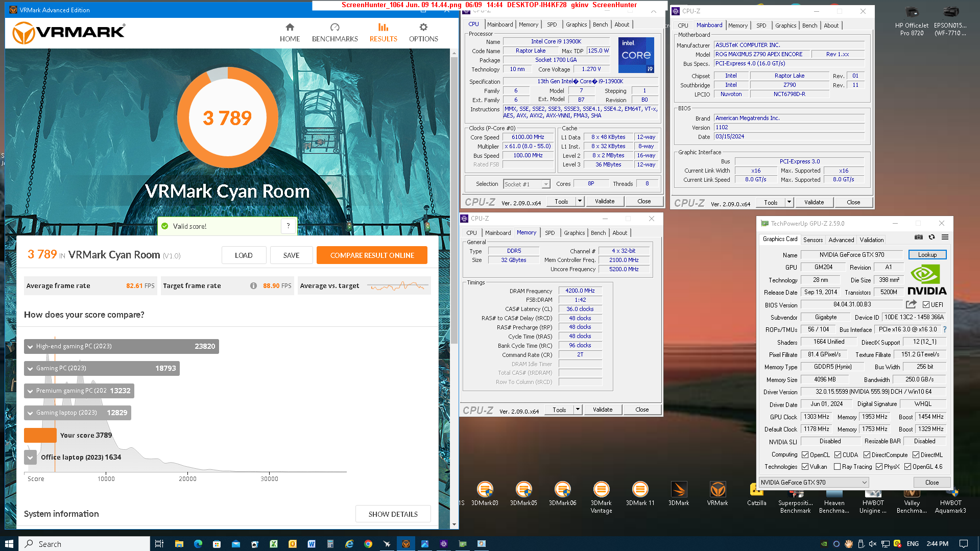Switch to SPD tab in CPU-Z CPU window
The height and width of the screenshot is (551, 980).
pos(552,25)
